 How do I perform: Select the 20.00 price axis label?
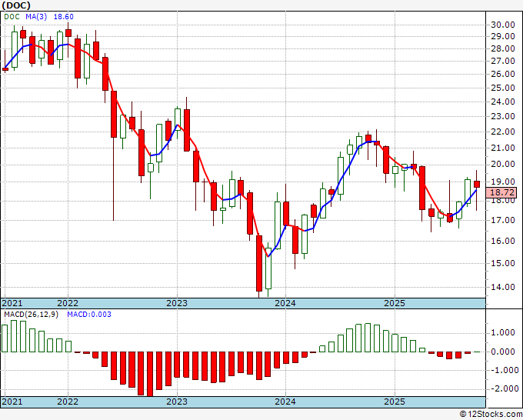pos(503,164)
